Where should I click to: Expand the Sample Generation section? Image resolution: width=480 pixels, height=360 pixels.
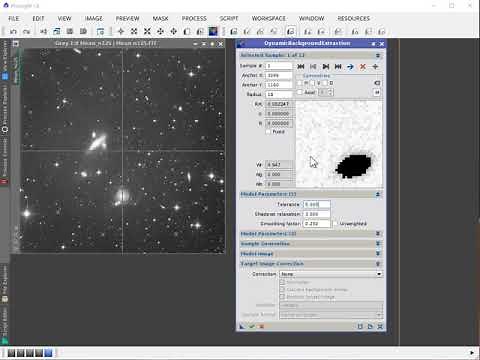coord(378,244)
